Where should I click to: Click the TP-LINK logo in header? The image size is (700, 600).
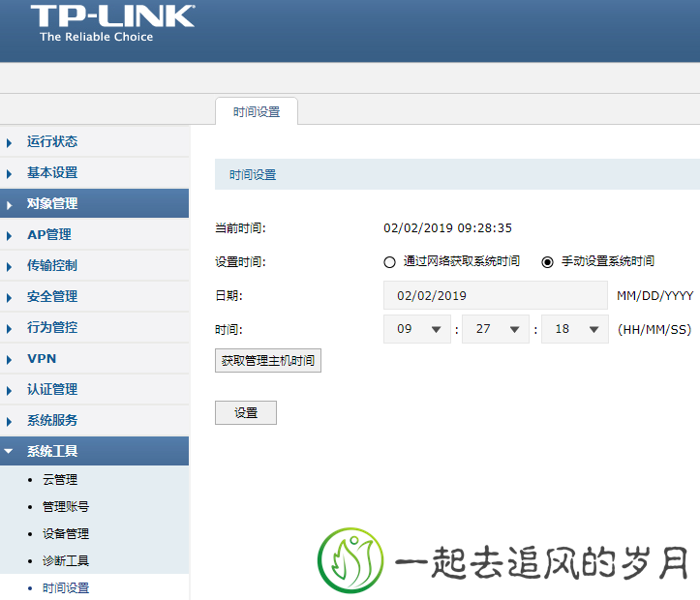coord(112,16)
